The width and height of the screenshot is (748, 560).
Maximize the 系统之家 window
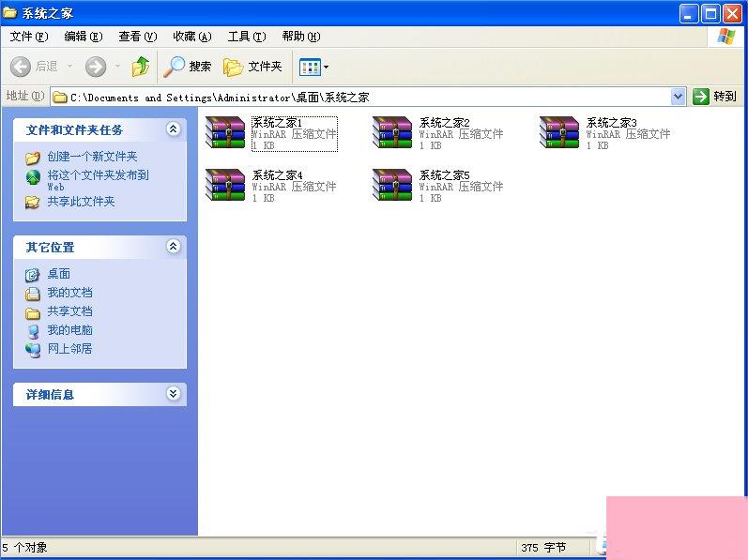[710, 14]
